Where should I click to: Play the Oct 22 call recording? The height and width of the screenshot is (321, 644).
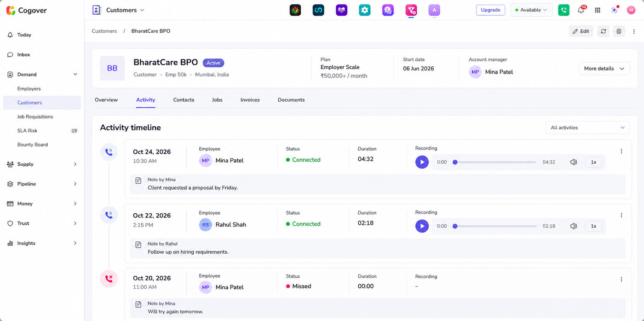[x=422, y=226]
